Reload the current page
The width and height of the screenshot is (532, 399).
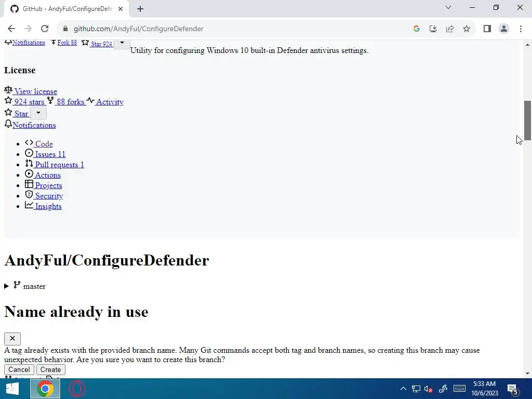(x=45, y=29)
